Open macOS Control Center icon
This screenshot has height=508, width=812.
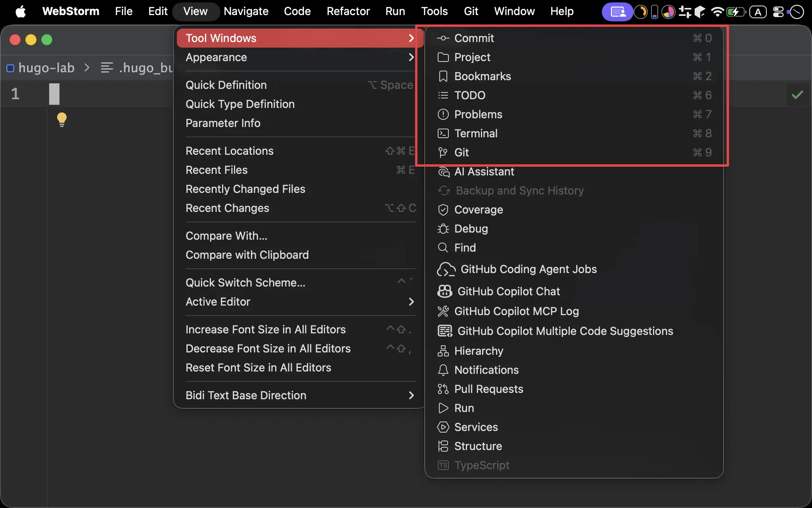click(x=778, y=12)
